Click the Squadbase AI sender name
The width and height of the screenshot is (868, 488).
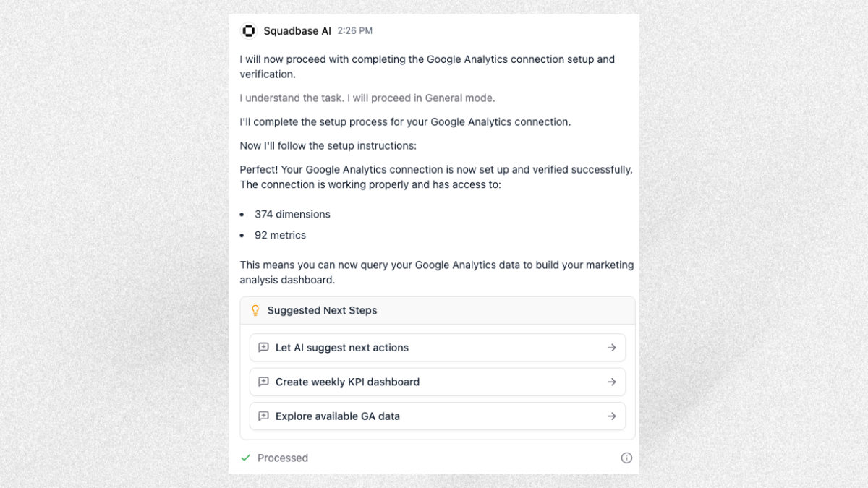pyautogui.click(x=297, y=31)
